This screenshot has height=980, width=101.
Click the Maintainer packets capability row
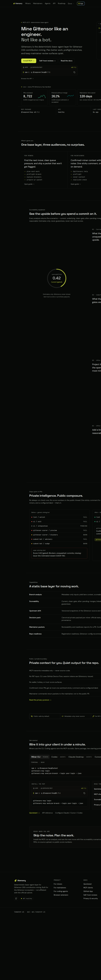point(65,627)
